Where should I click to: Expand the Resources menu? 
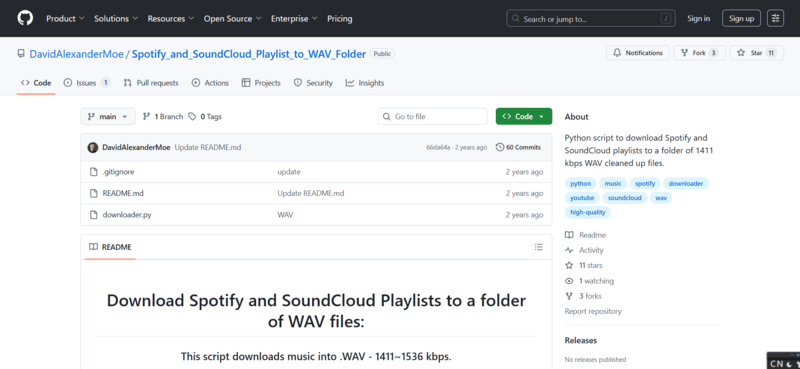click(x=171, y=18)
